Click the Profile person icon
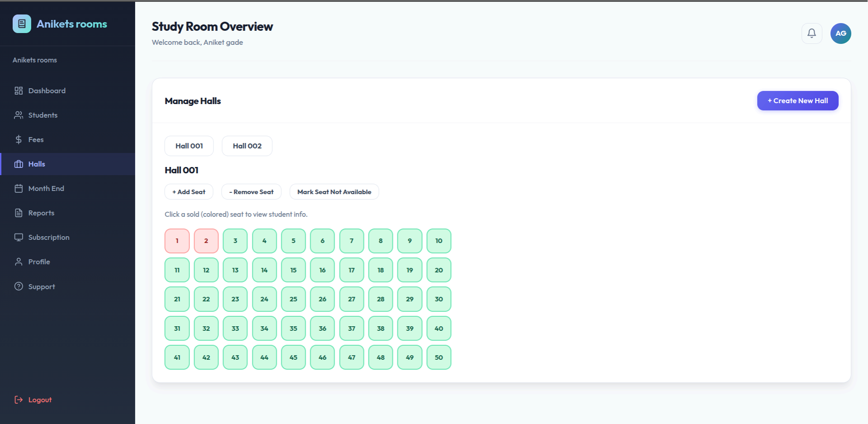The width and height of the screenshot is (868, 424). [19, 262]
